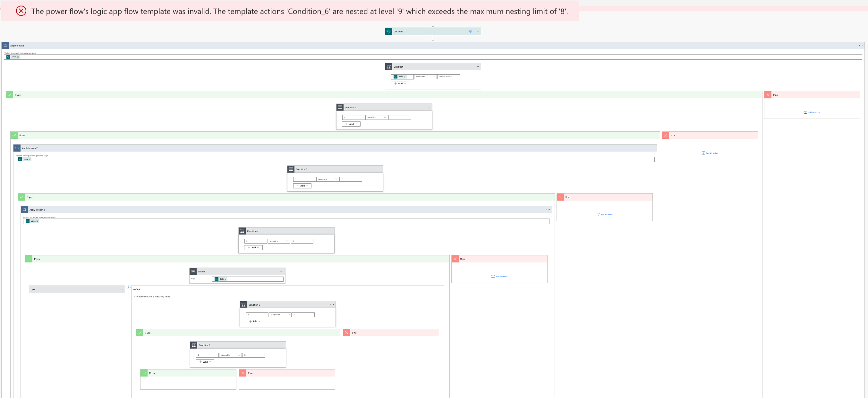Image resolution: width=868 pixels, height=398 pixels.
Task: Click the loop icon of Apply to each
Action: click(5, 46)
